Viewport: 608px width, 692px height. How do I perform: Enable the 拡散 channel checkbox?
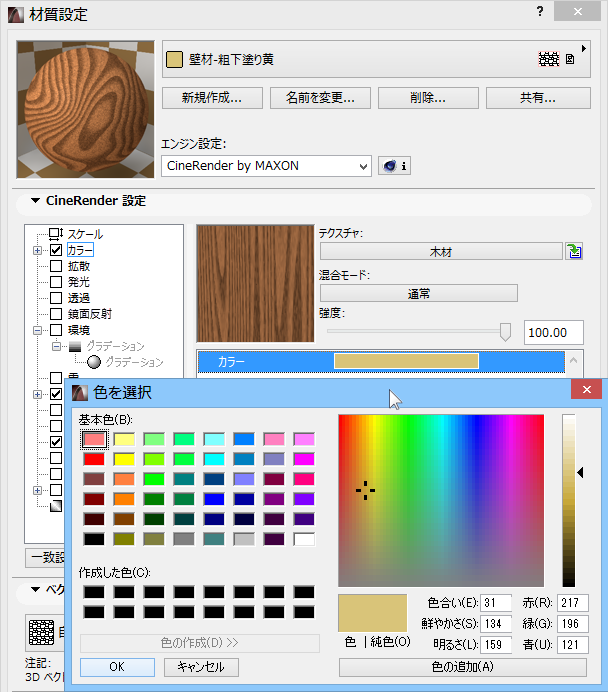pos(56,266)
